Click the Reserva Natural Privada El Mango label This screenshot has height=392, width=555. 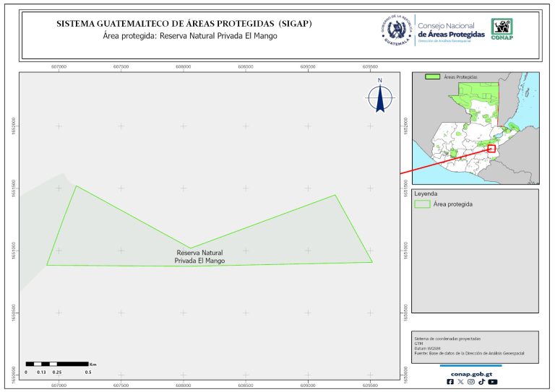[x=199, y=257]
